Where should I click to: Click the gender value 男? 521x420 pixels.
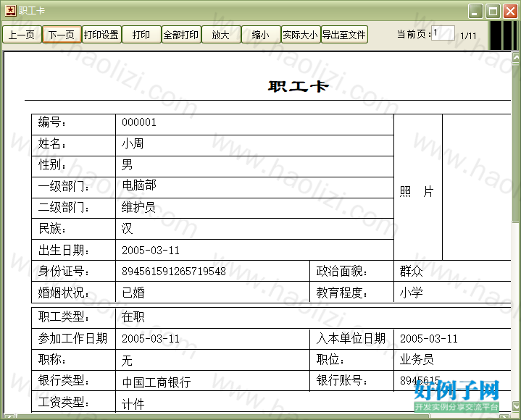(127, 164)
